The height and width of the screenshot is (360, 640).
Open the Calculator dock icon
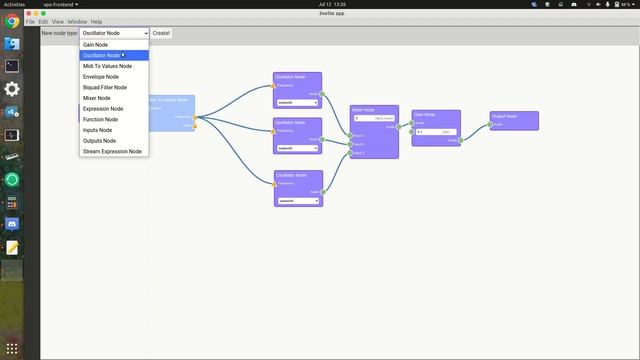pos(12,202)
